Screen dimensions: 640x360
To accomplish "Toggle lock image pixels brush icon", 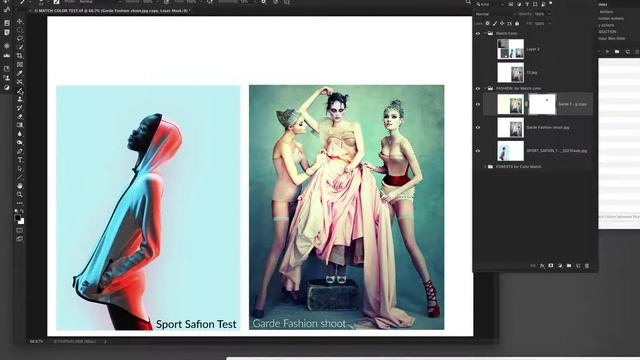I will (495, 24).
